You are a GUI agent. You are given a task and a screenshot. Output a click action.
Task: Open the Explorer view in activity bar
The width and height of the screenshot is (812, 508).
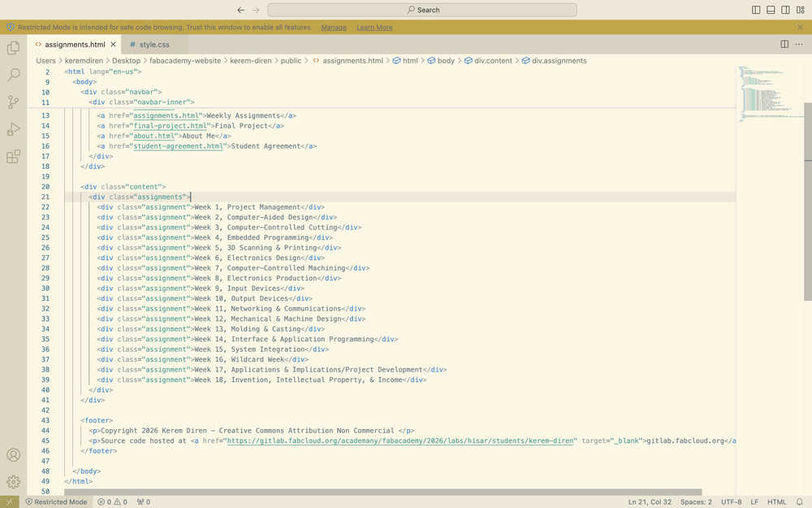[14, 48]
